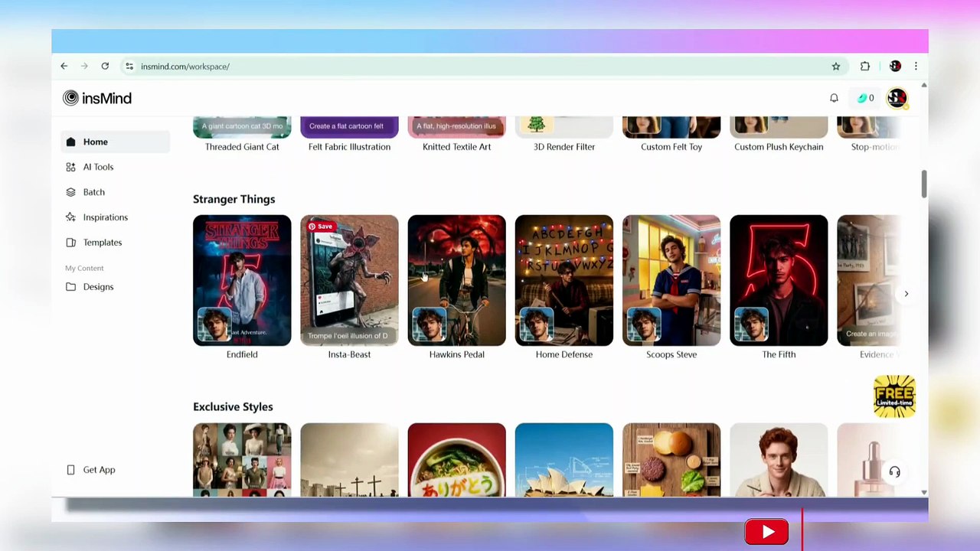The height and width of the screenshot is (551, 980).
Task: Click the "Exclusive Styles" section heading
Action: (233, 407)
